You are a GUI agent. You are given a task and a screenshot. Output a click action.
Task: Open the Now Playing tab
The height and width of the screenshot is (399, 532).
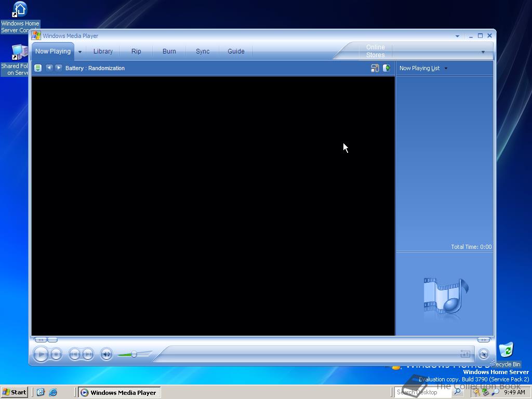pos(53,51)
